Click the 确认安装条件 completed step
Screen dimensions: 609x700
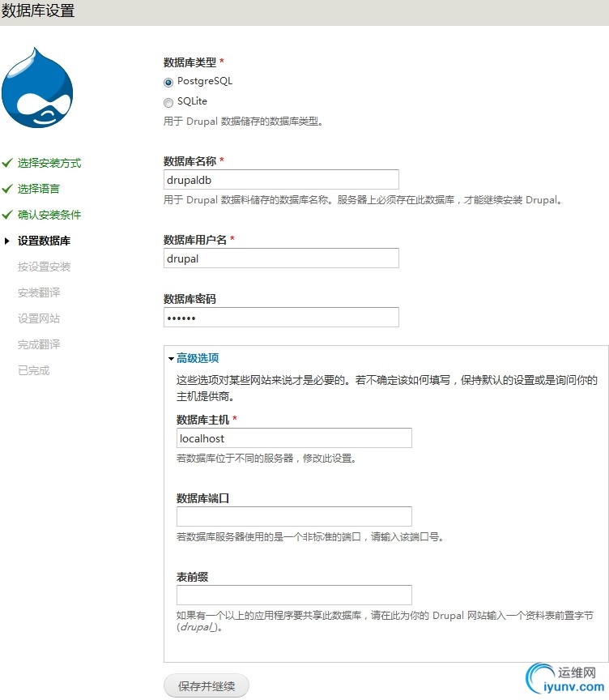point(49,215)
